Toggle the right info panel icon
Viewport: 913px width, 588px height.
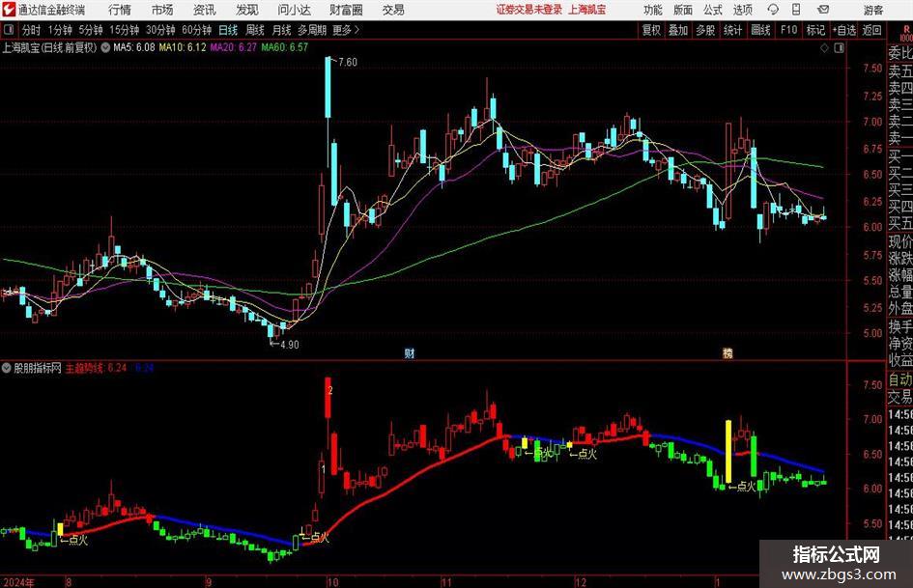click(x=839, y=47)
